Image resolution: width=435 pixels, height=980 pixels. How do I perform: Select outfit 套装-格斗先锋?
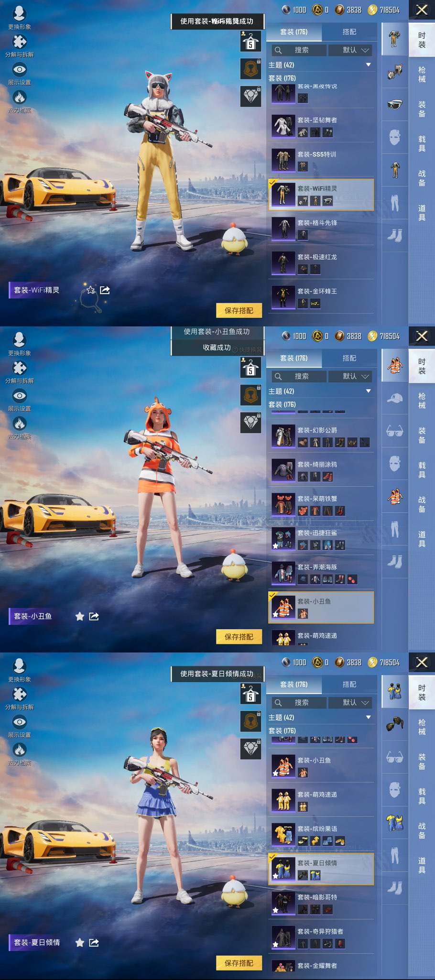tap(321, 229)
